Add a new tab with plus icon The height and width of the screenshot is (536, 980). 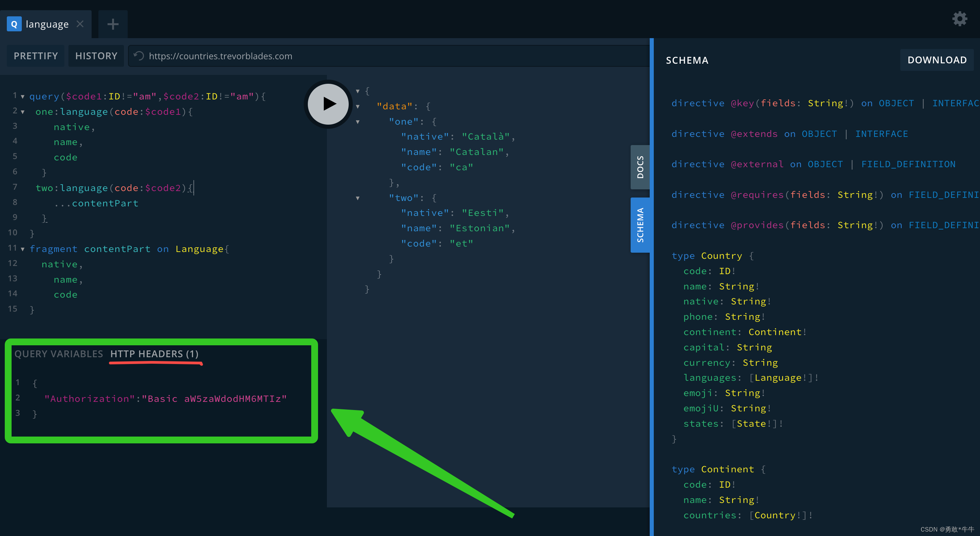[x=113, y=24]
